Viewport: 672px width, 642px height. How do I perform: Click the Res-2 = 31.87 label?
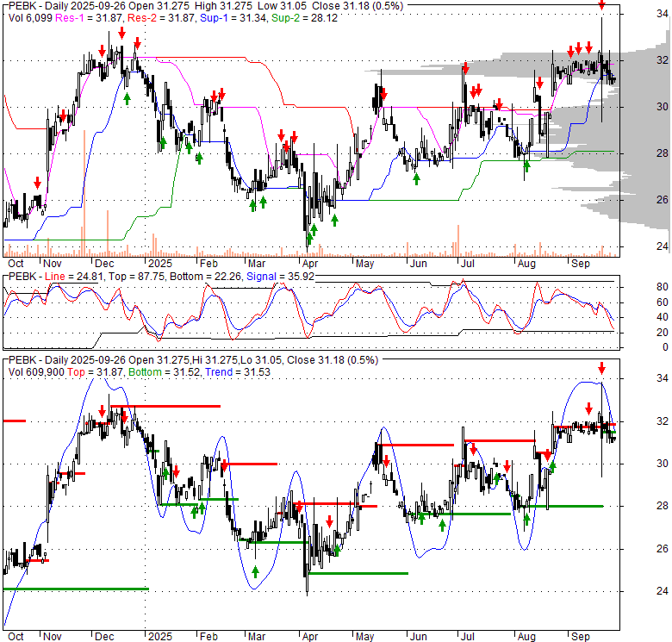(161, 18)
